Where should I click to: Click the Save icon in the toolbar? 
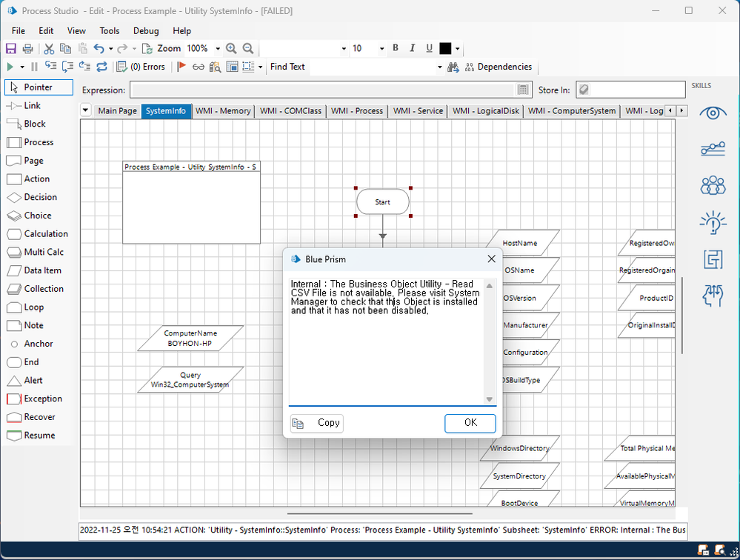point(11,49)
